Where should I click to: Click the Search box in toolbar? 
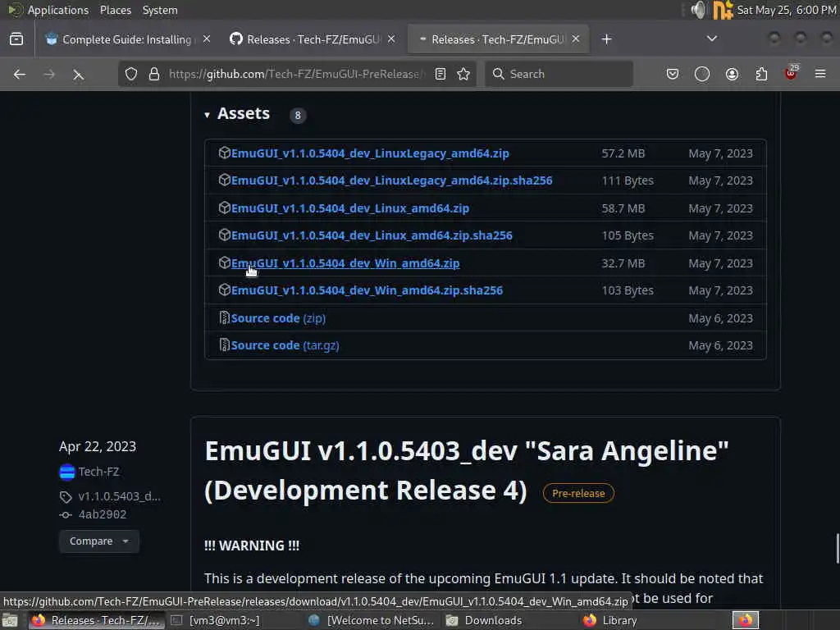point(559,74)
